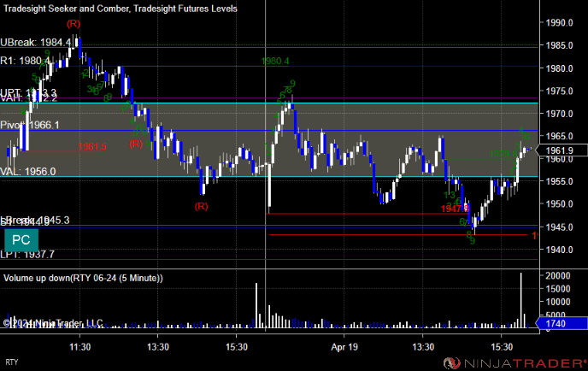Select the red 1947.8 price marker
This screenshot has height=371, width=588.
point(455,209)
